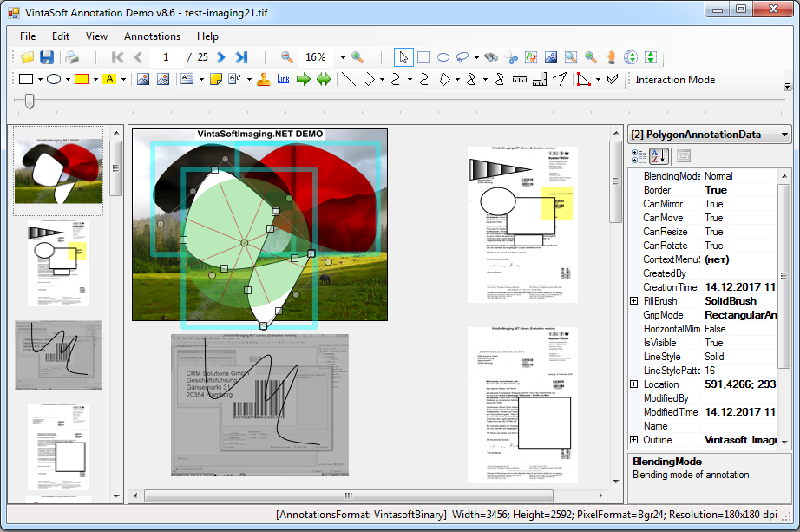Image resolution: width=800 pixels, height=532 pixels.
Task: Open the zoom level dropdown
Action: pos(343,57)
